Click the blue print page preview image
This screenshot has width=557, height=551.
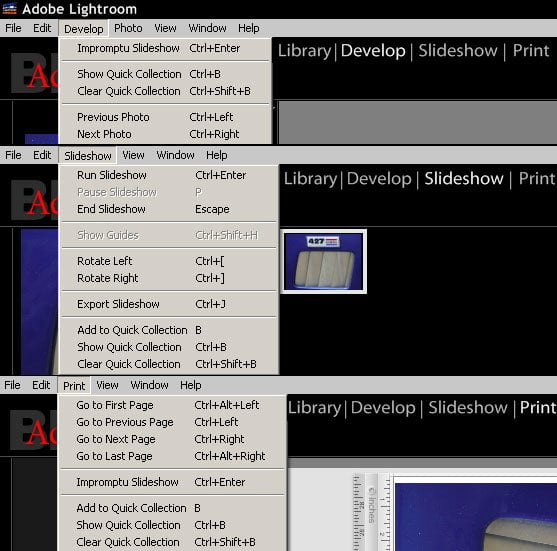tap(476, 517)
